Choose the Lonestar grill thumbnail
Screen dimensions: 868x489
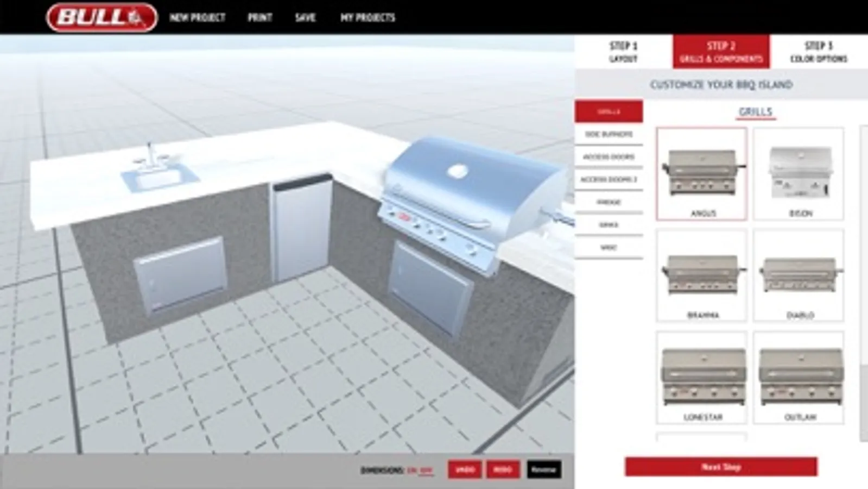pos(701,378)
